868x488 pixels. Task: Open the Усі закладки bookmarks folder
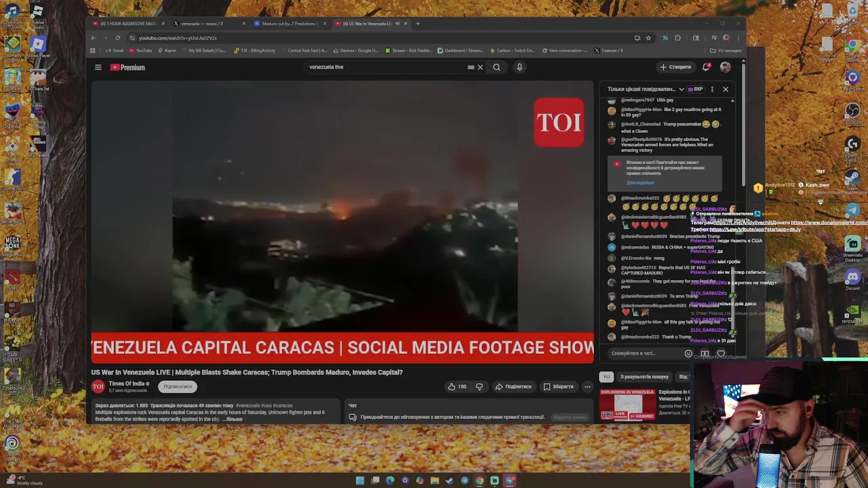click(x=726, y=50)
